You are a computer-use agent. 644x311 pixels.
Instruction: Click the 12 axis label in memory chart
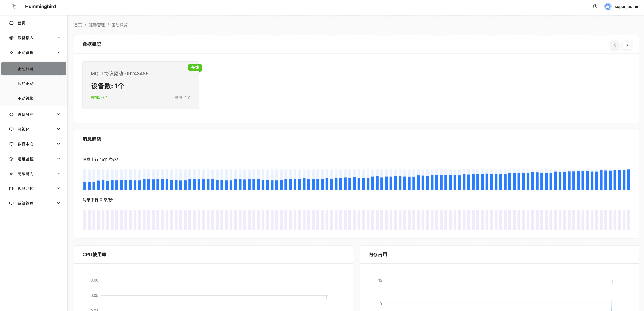380,280
